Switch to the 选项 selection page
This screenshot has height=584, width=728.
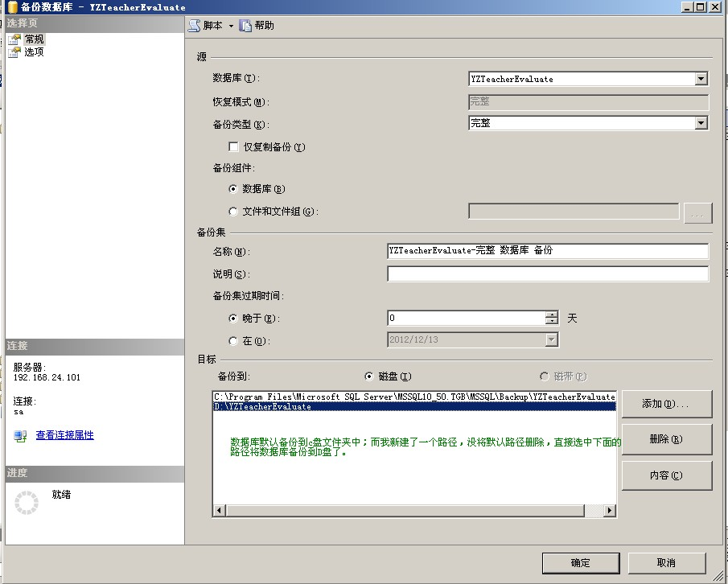32,51
